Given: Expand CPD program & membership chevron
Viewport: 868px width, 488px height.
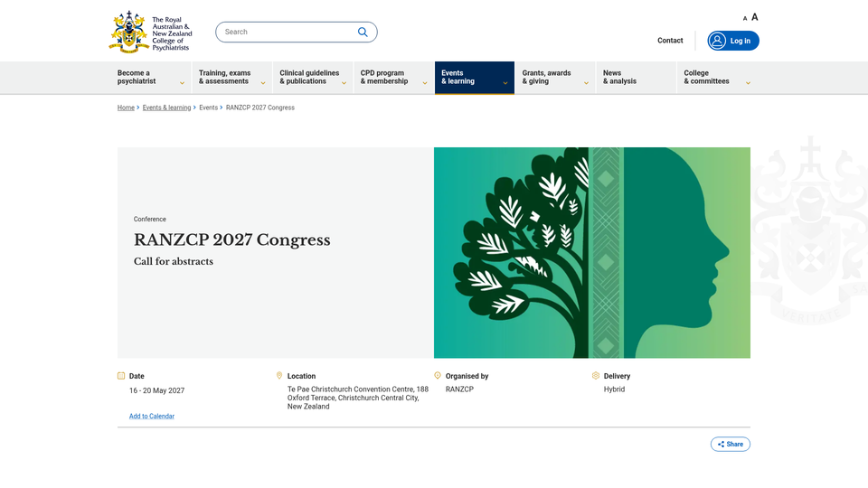Looking at the screenshot, I should [x=425, y=83].
